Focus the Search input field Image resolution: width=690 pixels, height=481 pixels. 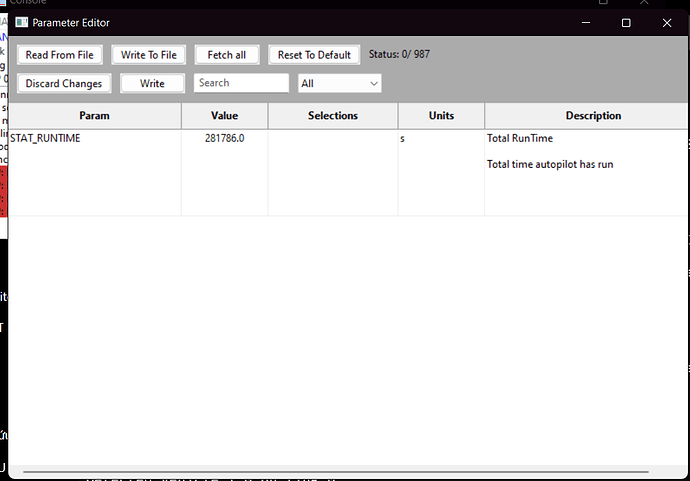click(x=241, y=83)
